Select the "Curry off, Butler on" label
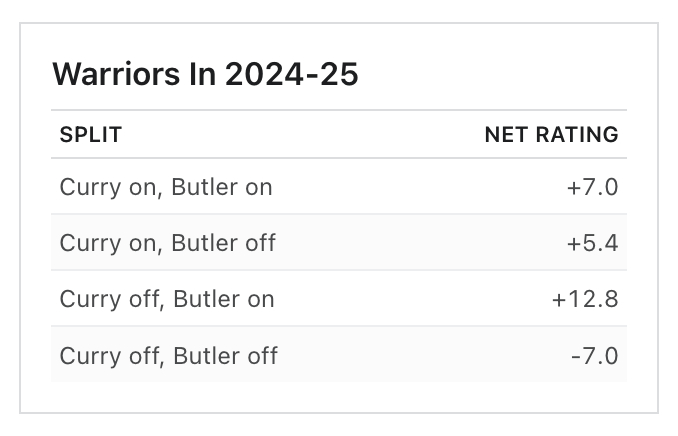This screenshot has height=436, width=678. [x=167, y=299]
